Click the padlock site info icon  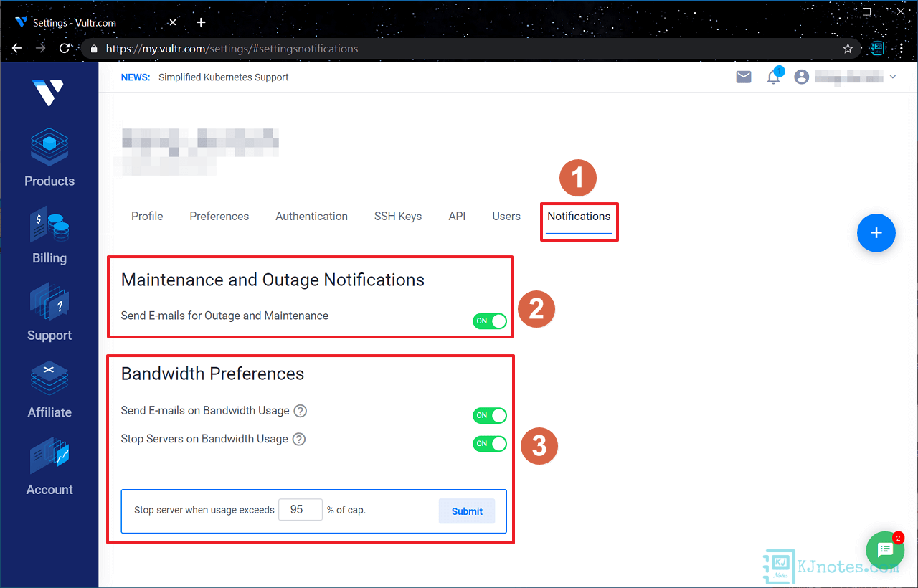(x=94, y=49)
